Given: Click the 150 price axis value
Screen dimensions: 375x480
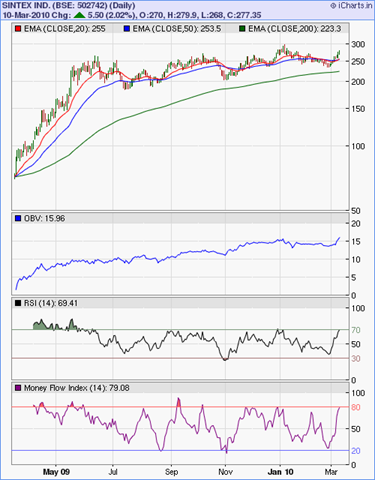Looking at the screenshot, I should point(358,109).
